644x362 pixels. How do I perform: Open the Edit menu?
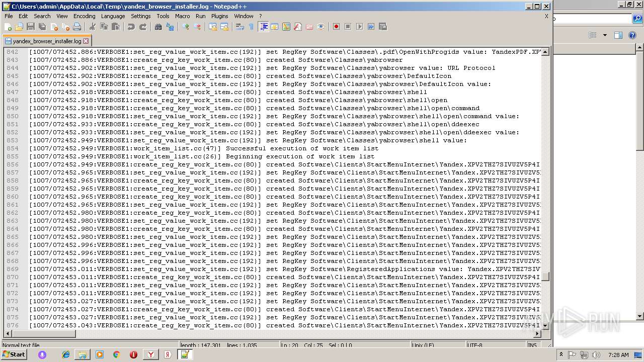tap(23, 16)
